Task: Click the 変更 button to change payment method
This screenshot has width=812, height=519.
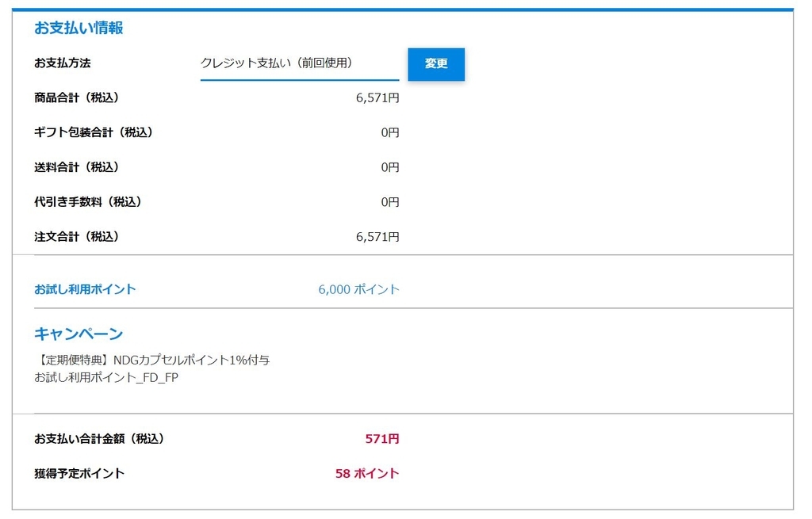Action: (435, 64)
